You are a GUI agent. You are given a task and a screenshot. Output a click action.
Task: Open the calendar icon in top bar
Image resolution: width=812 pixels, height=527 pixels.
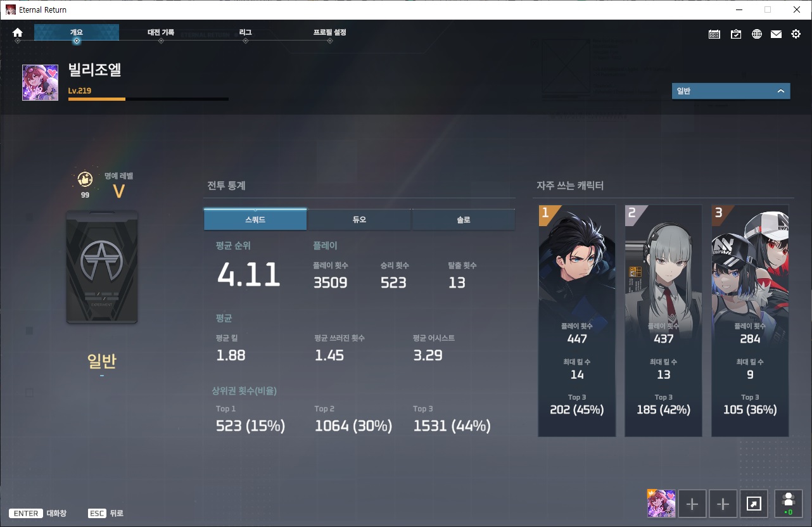point(714,34)
